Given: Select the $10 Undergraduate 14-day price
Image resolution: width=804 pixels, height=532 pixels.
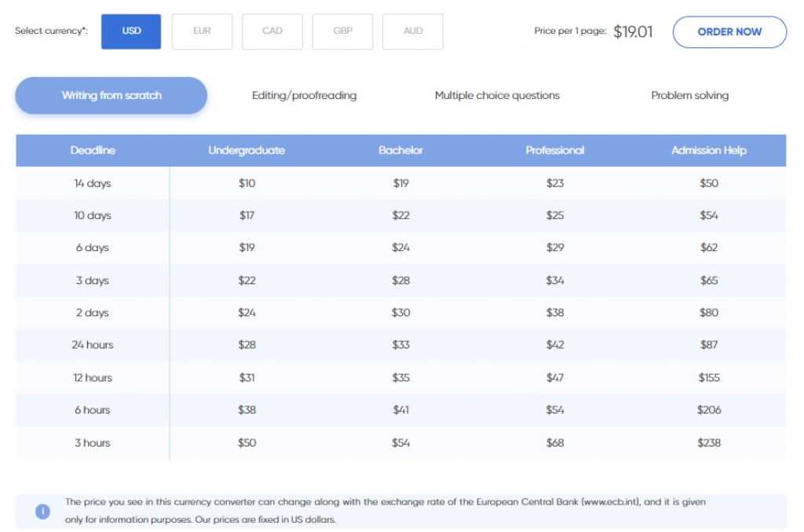Looking at the screenshot, I should click(247, 183).
